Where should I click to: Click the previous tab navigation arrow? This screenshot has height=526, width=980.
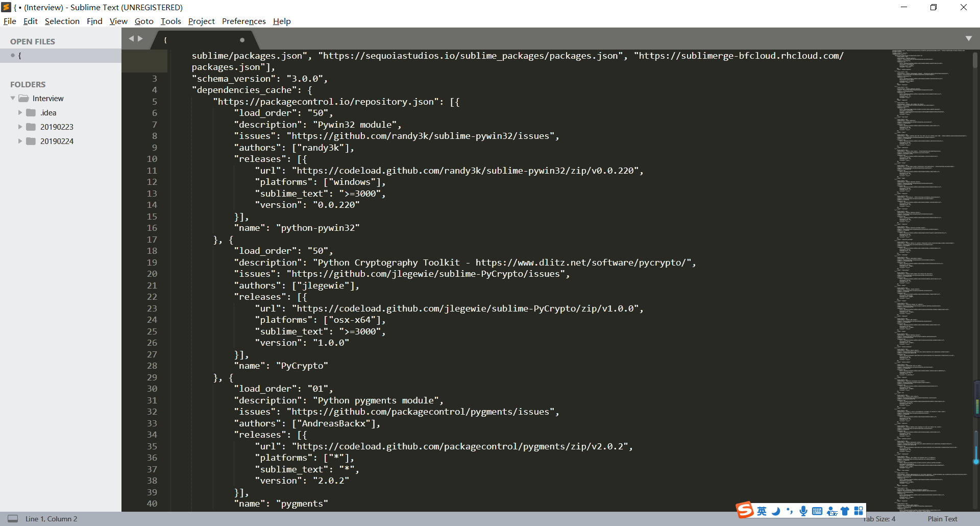click(131, 38)
